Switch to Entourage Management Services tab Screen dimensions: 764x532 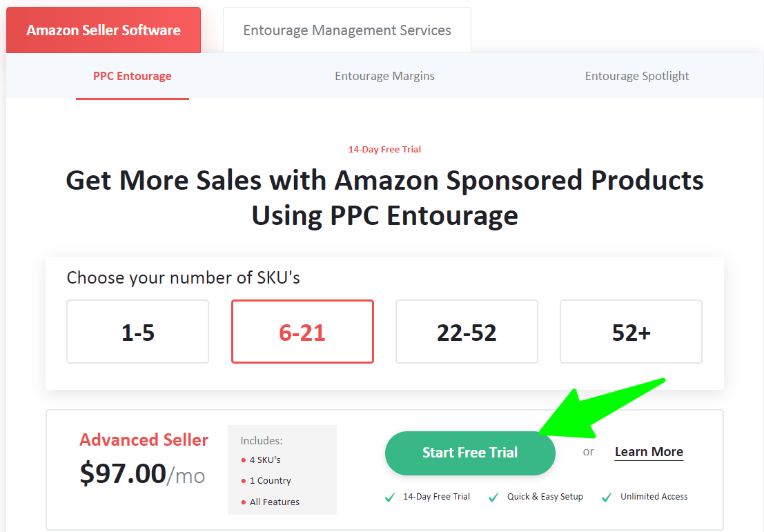coord(347,30)
